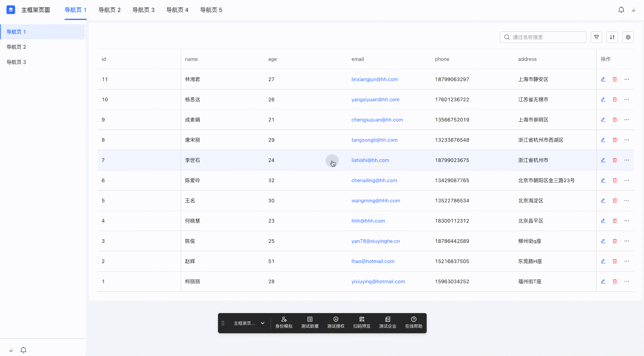
Task: Open notifications bell in top header
Action: (621, 10)
